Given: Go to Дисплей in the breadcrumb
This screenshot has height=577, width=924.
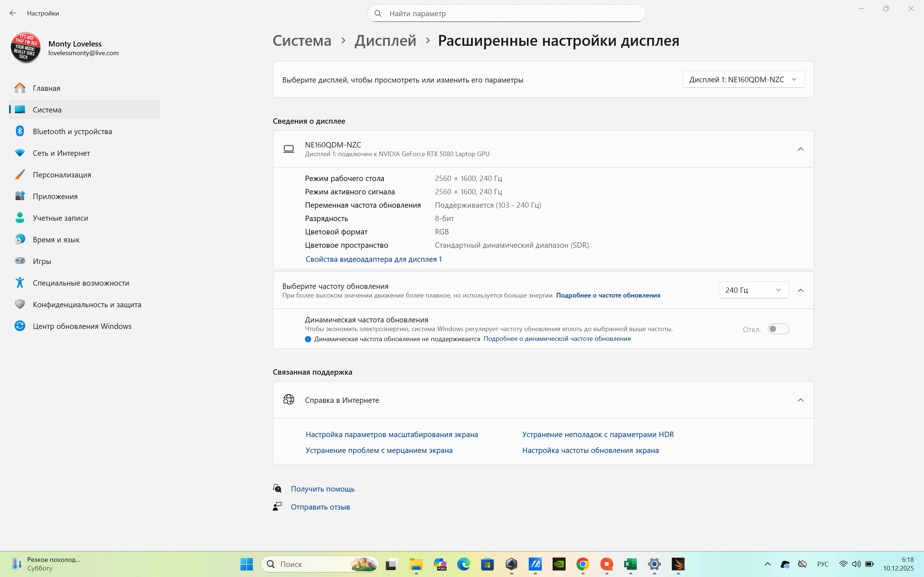Looking at the screenshot, I should click(385, 40).
